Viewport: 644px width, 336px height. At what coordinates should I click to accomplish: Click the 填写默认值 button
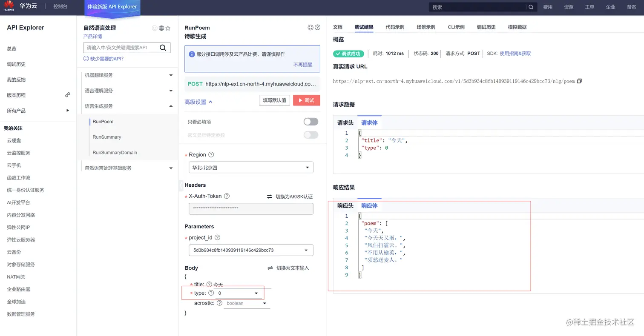tap(275, 100)
